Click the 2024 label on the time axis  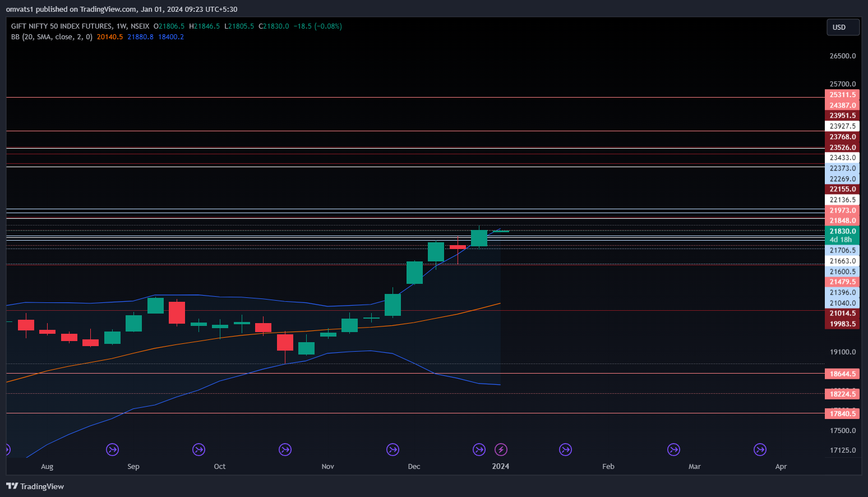(x=501, y=467)
